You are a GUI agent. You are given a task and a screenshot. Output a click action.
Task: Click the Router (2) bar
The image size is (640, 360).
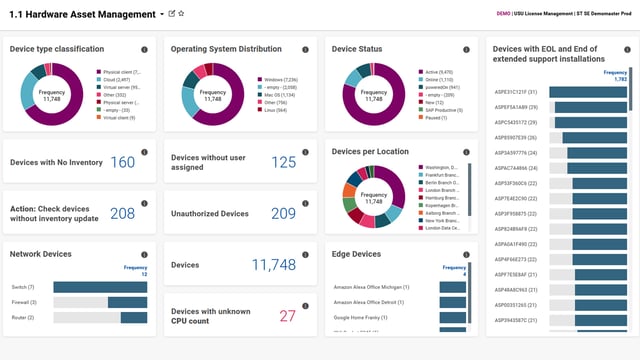(x=134, y=318)
